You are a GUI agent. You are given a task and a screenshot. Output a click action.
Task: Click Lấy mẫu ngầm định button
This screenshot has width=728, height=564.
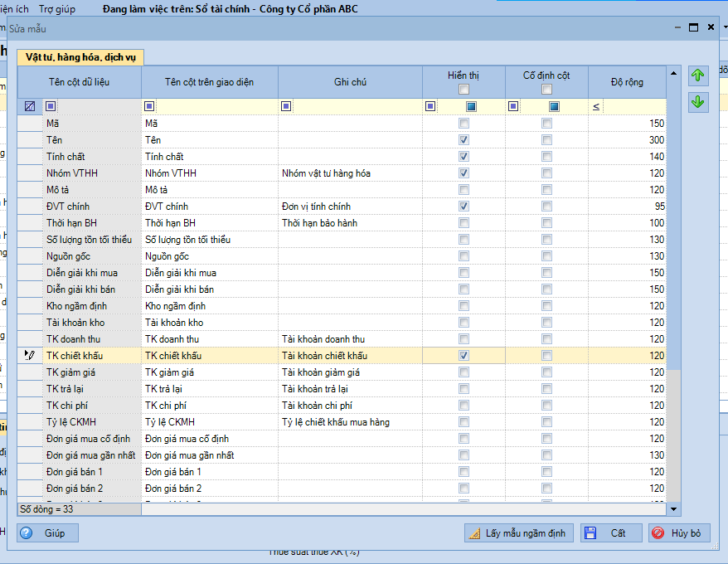point(518,532)
